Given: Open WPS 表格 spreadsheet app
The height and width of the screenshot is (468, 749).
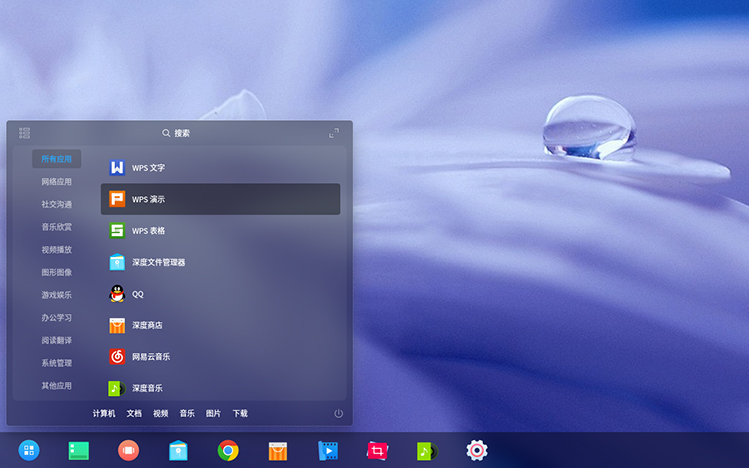Looking at the screenshot, I should click(x=148, y=231).
